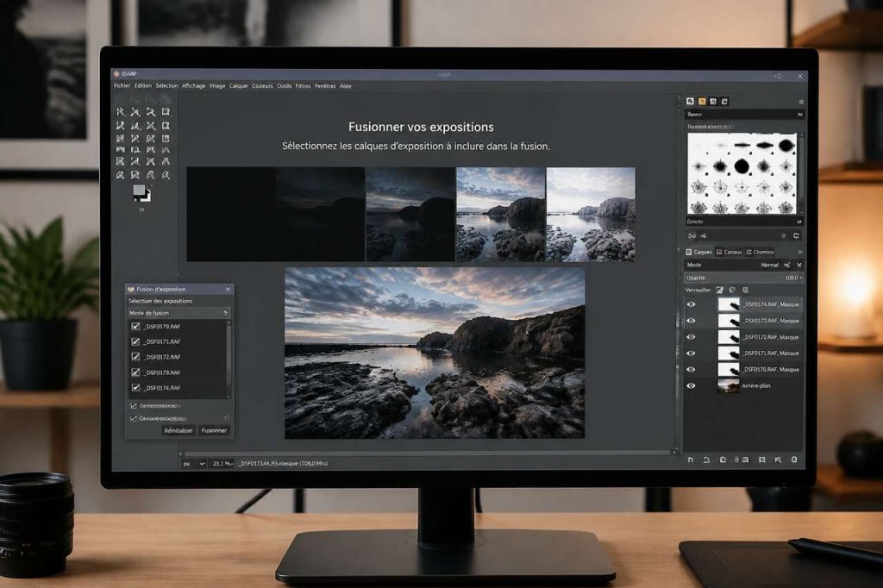Uncheck _DSF0174.RAF in exposure list
The width and height of the screenshot is (883, 588).
tap(135, 387)
